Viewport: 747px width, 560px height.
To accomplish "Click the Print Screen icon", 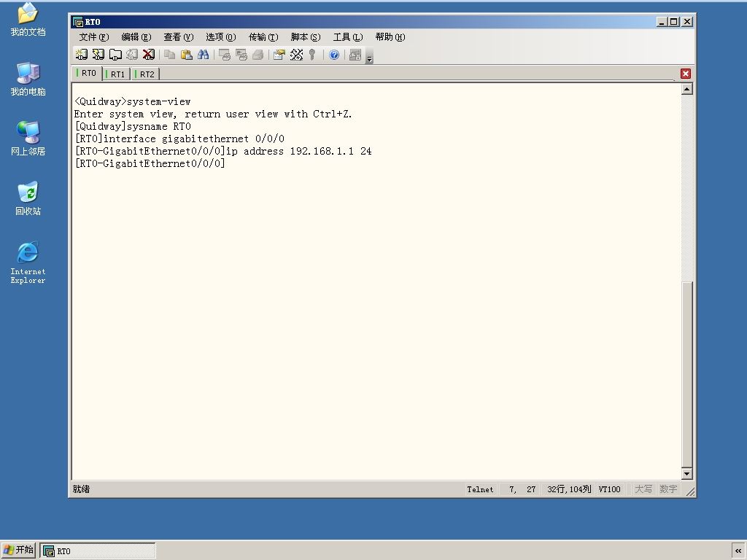I will click(x=225, y=55).
